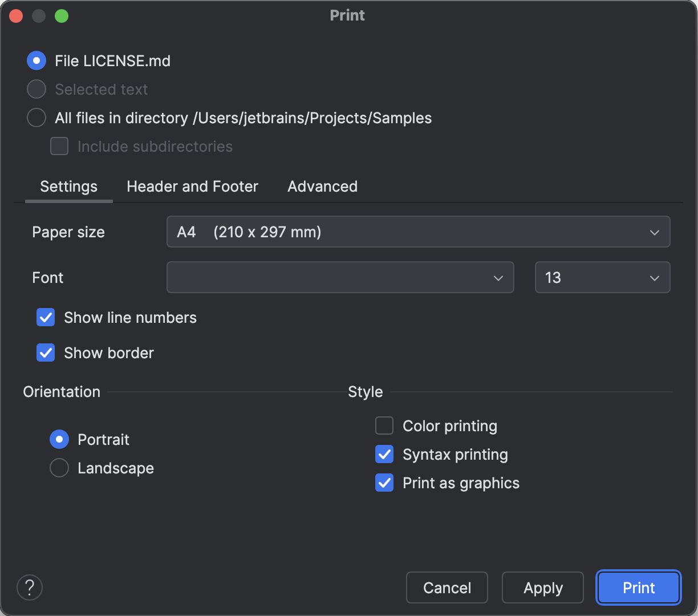Toggle the Show line numbers checkbox
The width and height of the screenshot is (698, 616).
tap(46, 318)
